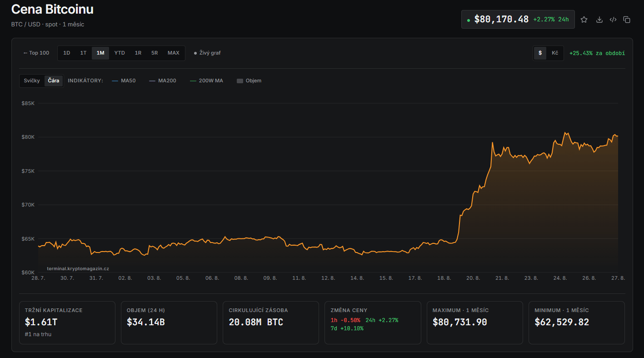Click the terminal.kryptomagazin.cz chart label
Viewport: 644px width, 358px height.
(x=78, y=269)
